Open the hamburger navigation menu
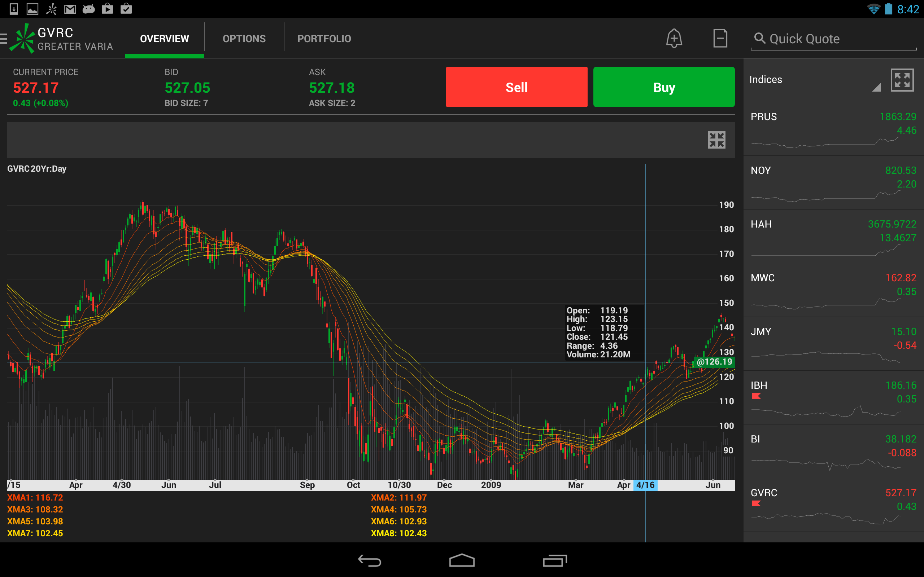 (x=4, y=39)
